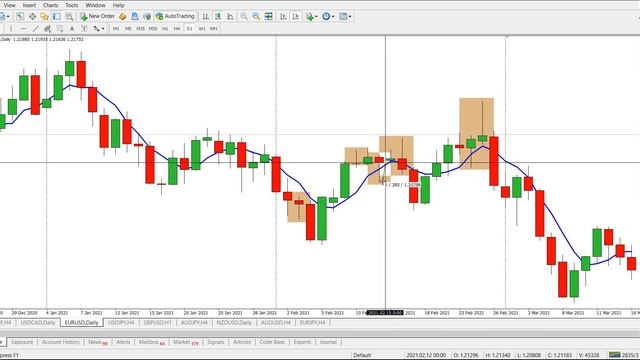Open the Data Window crosshair icon
Viewport: 640px width, 360px height.
[x=32, y=16]
